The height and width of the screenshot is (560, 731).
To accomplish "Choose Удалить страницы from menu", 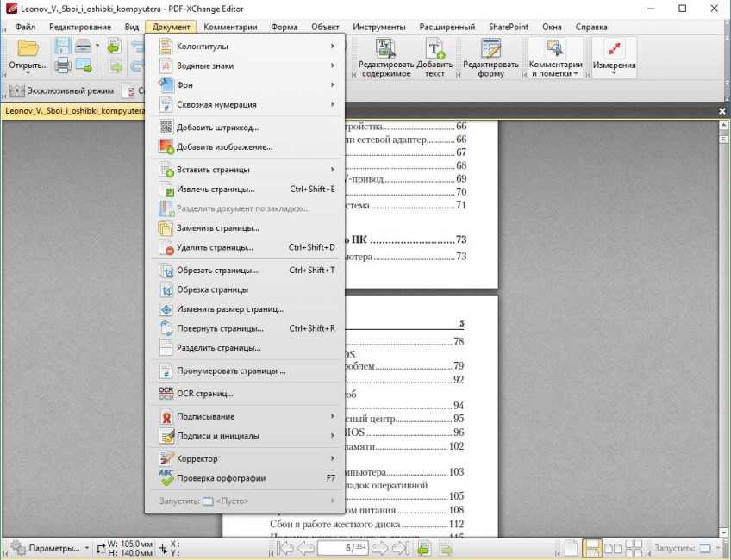I will click(x=215, y=248).
